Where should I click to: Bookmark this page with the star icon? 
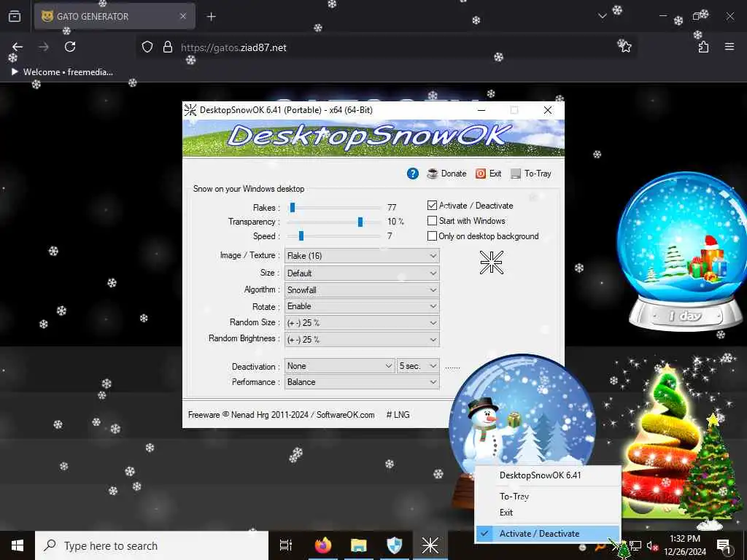coord(624,46)
